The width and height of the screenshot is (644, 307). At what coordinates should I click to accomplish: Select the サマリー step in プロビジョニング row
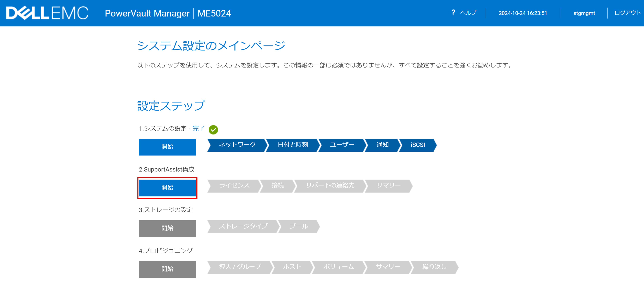click(x=388, y=267)
